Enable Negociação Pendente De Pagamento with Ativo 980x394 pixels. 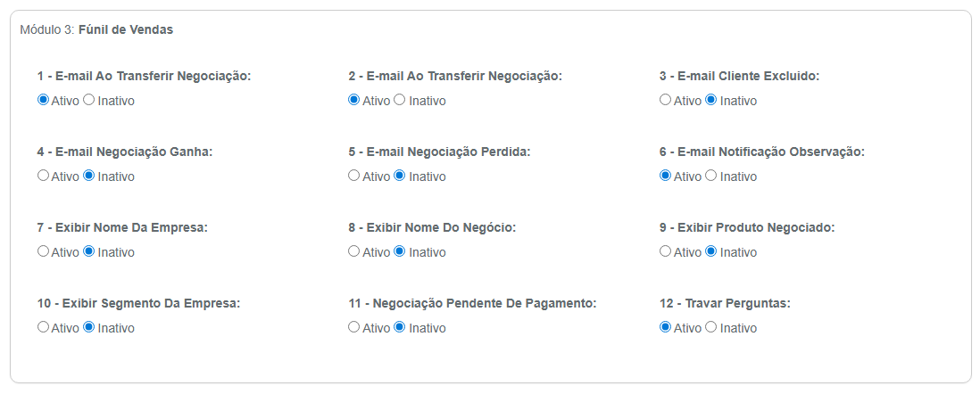click(353, 327)
